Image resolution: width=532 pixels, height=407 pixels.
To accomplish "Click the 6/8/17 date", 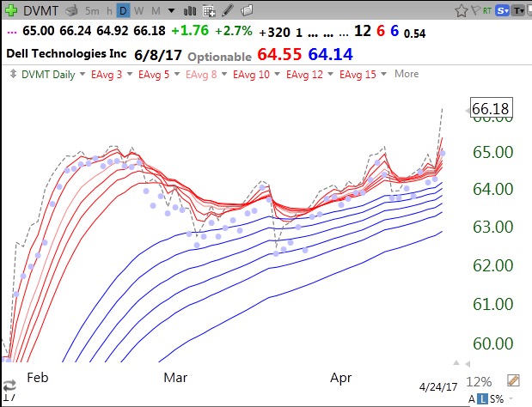I will pos(158,55).
